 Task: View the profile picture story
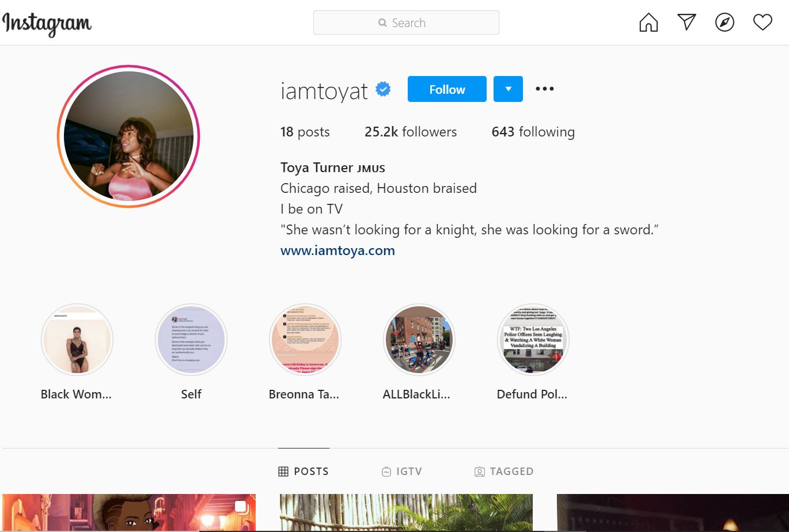pyautogui.click(x=128, y=136)
